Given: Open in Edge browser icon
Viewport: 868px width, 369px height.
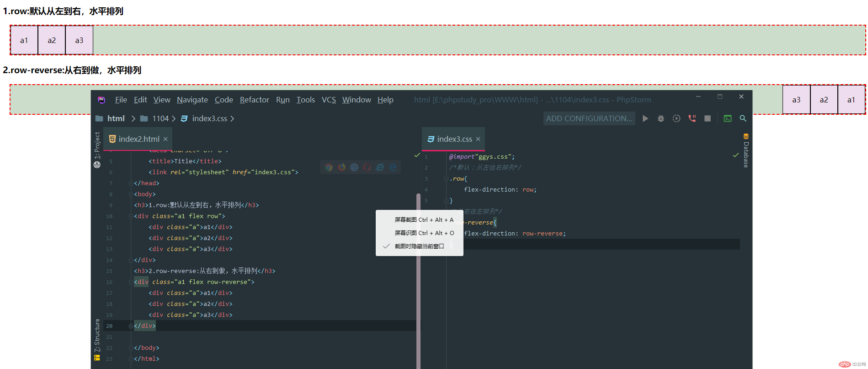Looking at the screenshot, I should point(393,167).
